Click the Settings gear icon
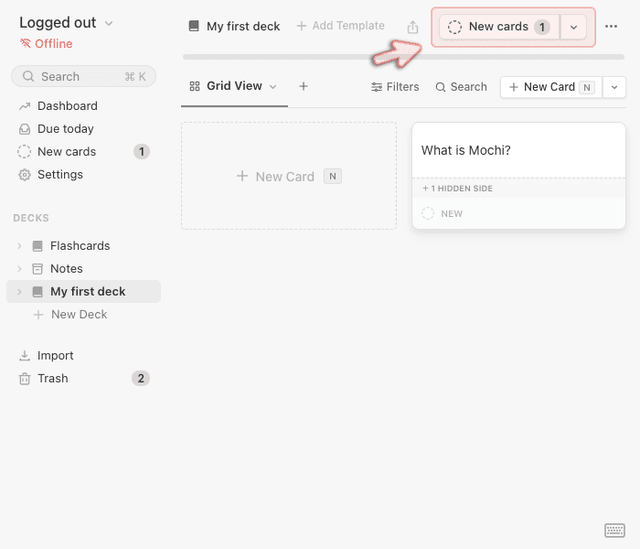This screenshot has width=640, height=549. coord(24,175)
